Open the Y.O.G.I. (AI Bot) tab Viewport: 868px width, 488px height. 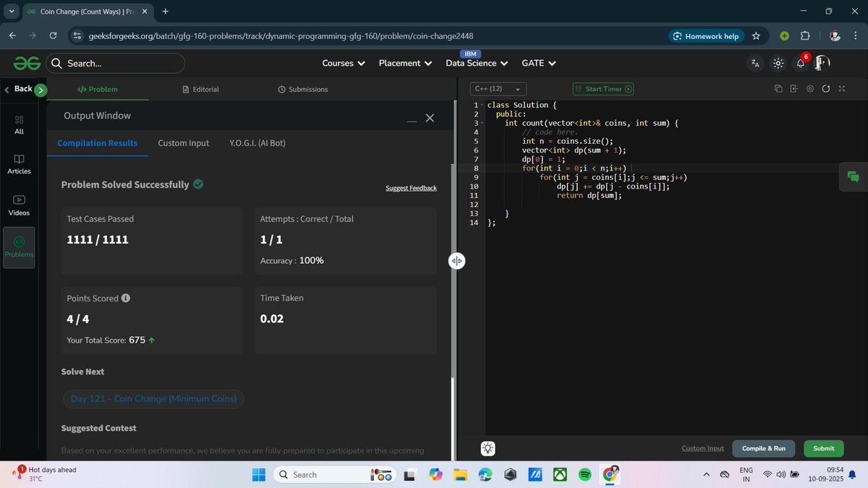[258, 143]
